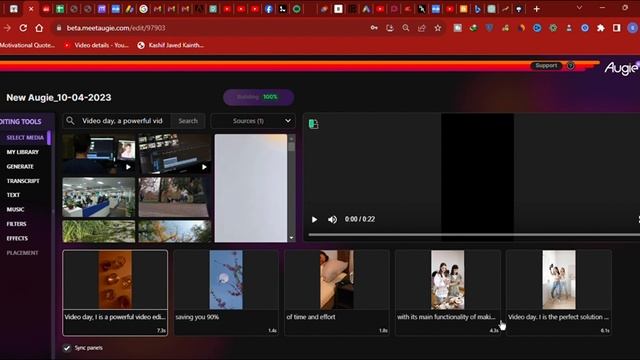Open Transcript tool
This screenshot has width=640, height=360.
pos(23,181)
